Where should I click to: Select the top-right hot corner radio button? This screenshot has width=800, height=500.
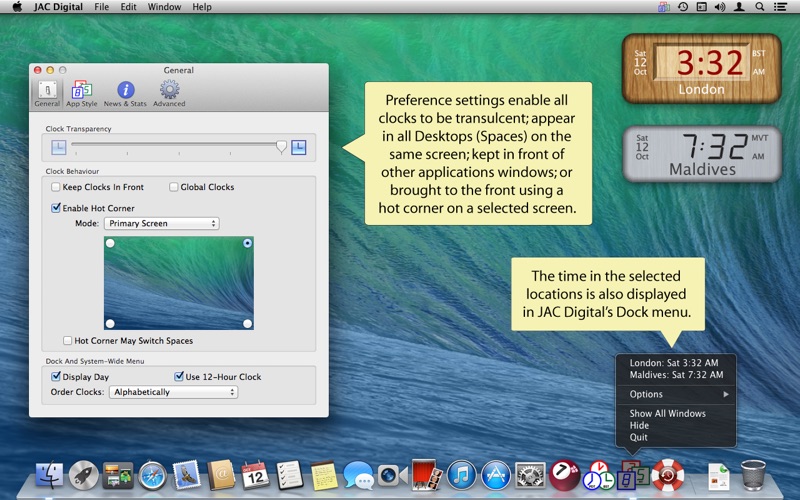(x=247, y=243)
